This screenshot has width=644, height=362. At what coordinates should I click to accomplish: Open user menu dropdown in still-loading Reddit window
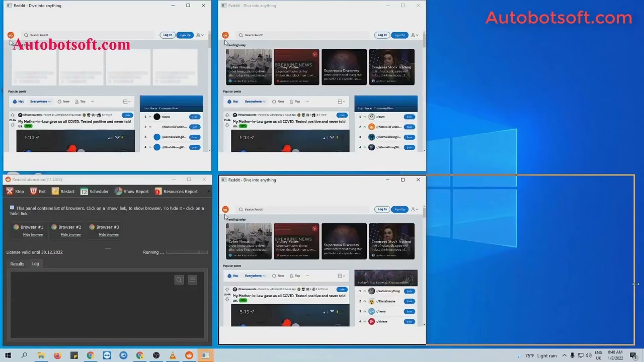click(200, 35)
